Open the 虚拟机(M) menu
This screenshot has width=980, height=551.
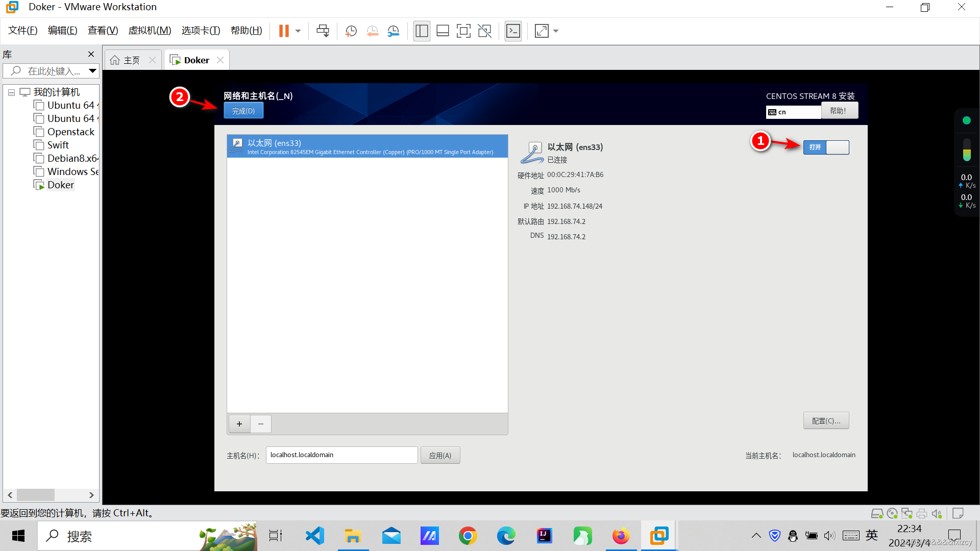[x=150, y=31]
